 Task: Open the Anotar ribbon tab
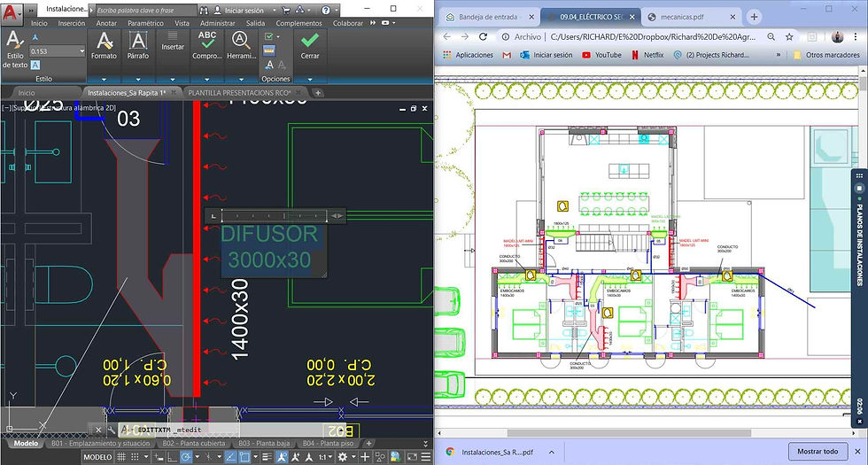[106, 23]
